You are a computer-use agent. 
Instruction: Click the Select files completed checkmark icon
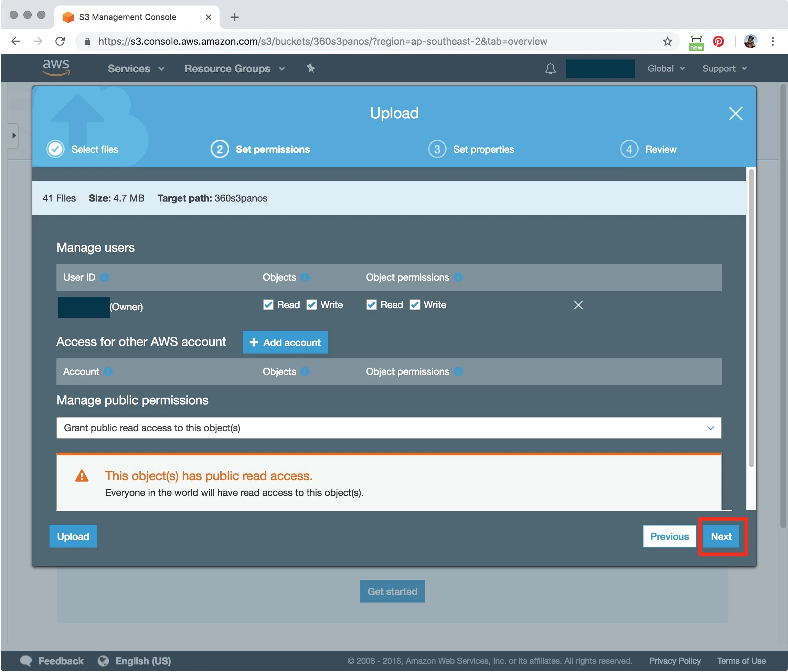[55, 149]
